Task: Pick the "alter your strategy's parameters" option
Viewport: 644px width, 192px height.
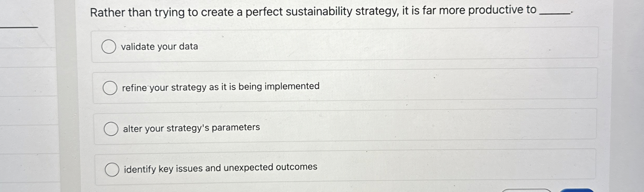Action: 112,128
